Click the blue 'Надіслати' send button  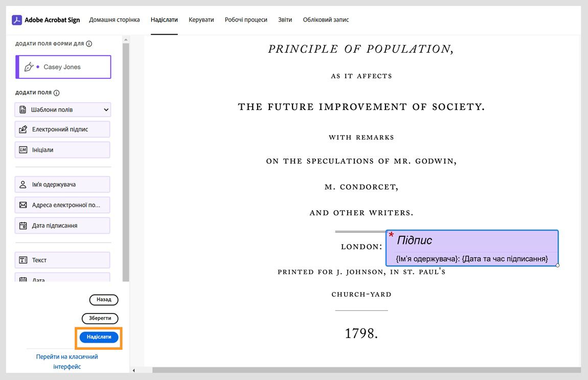coord(99,337)
